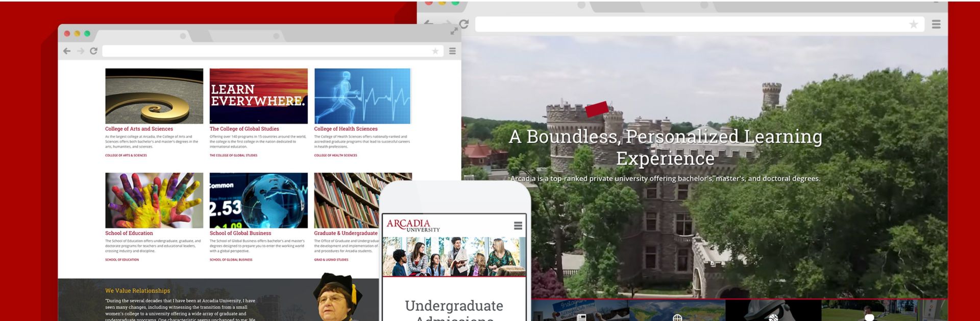Click the students photo on the phone screen
980x321 pixels.
[454, 257]
